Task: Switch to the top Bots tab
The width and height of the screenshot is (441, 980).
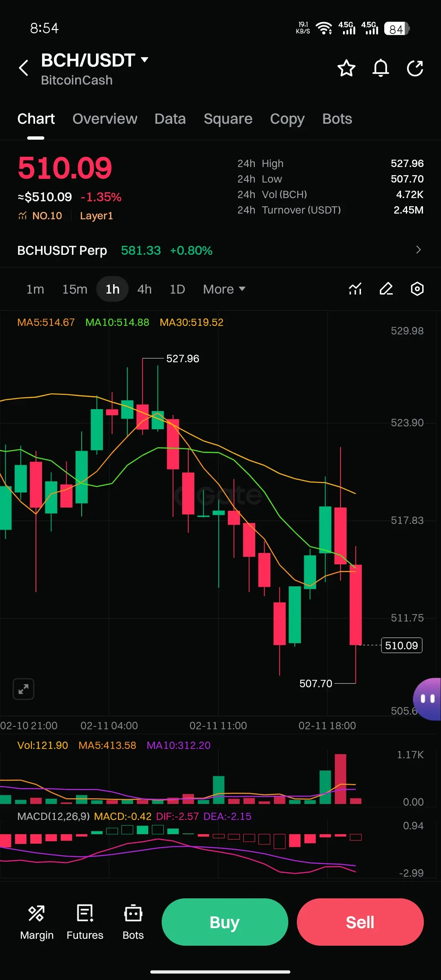Action: pos(337,119)
